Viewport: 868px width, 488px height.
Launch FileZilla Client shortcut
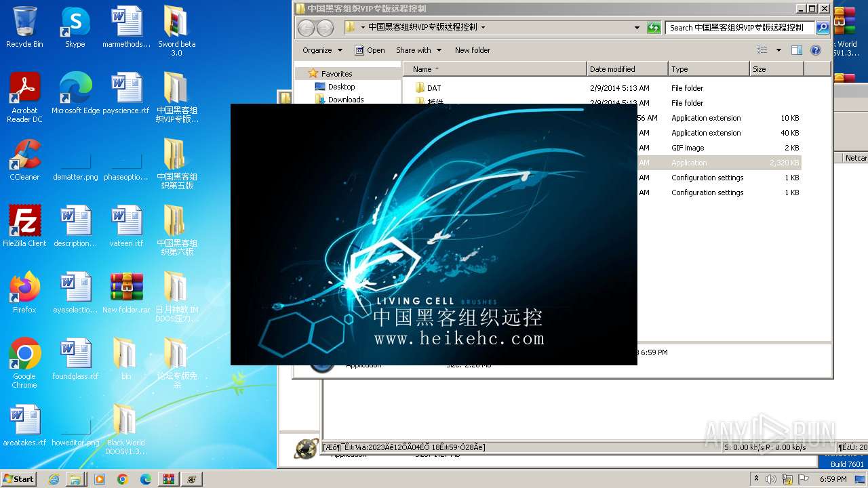click(x=24, y=226)
